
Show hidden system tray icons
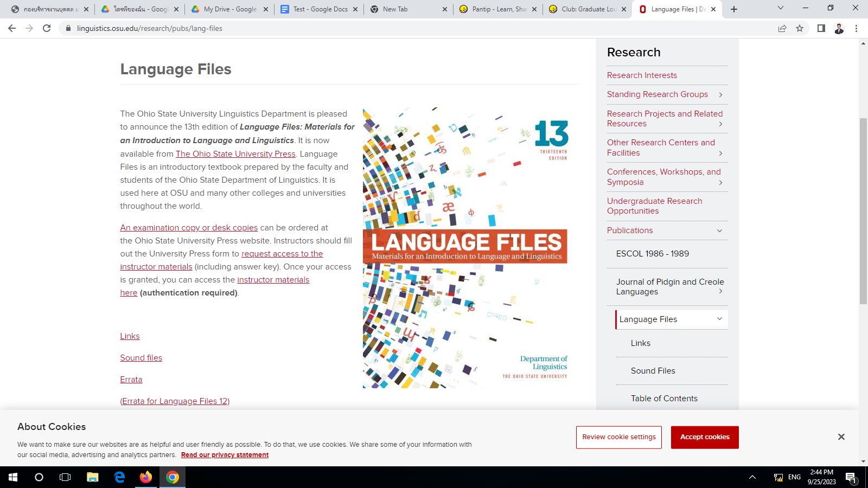coord(752,477)
